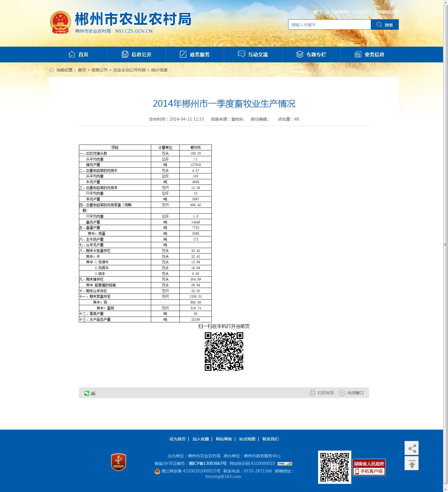The image size is (448, 492).
Task: Go to 统计信息 in the breadcrumb
Action: 159,70
